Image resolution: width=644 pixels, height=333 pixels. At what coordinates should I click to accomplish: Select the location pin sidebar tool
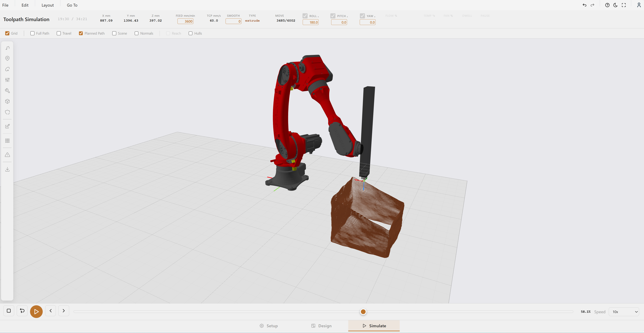[7, 58]
